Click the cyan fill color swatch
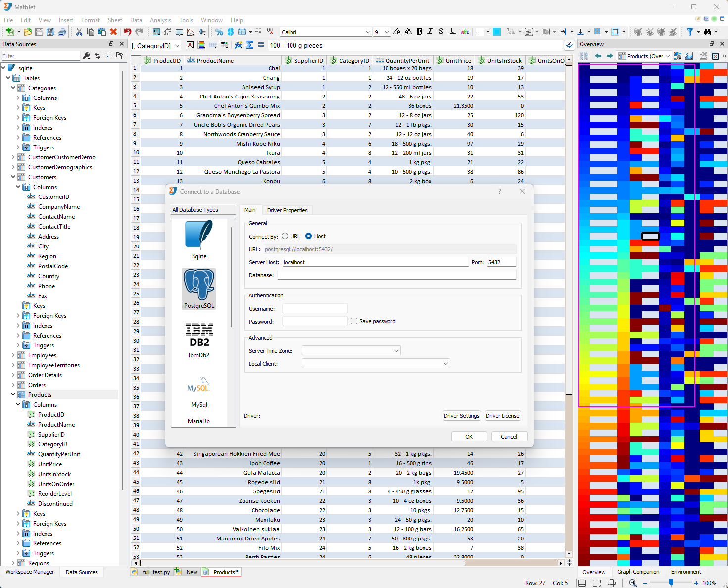The width and height of the screenshot is (728, 588). (497, 32)
